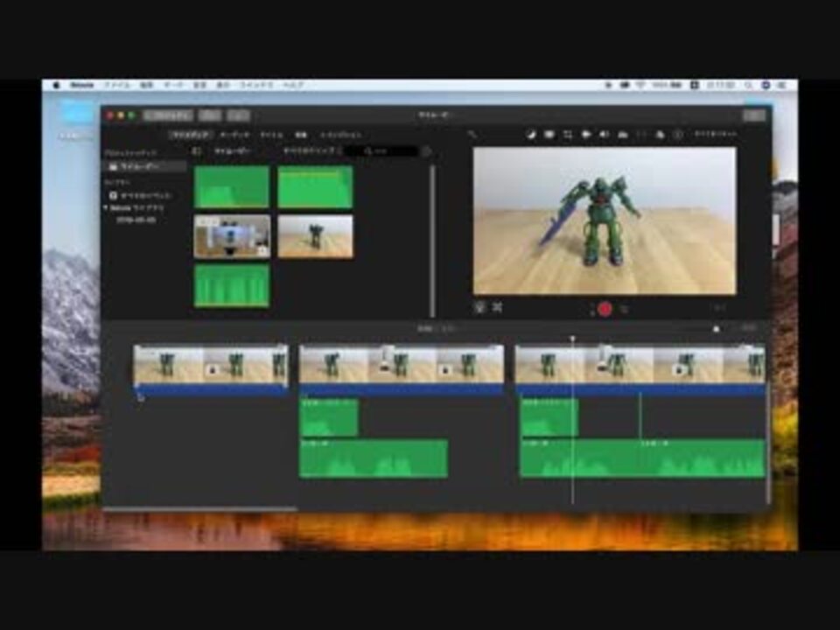Open the ファイル menu
The height and width of the screenshot is (630, 840).
point(117,85)
